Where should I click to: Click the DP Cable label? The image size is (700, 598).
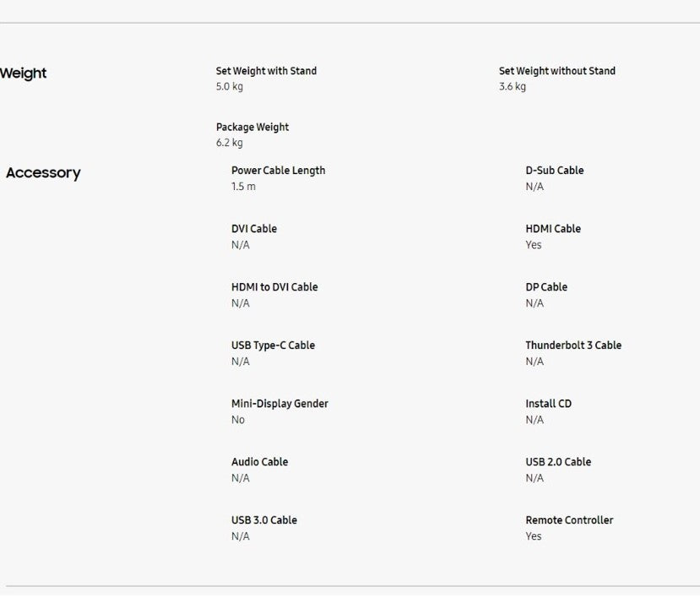pyautogui.click(x=546, y=287)
